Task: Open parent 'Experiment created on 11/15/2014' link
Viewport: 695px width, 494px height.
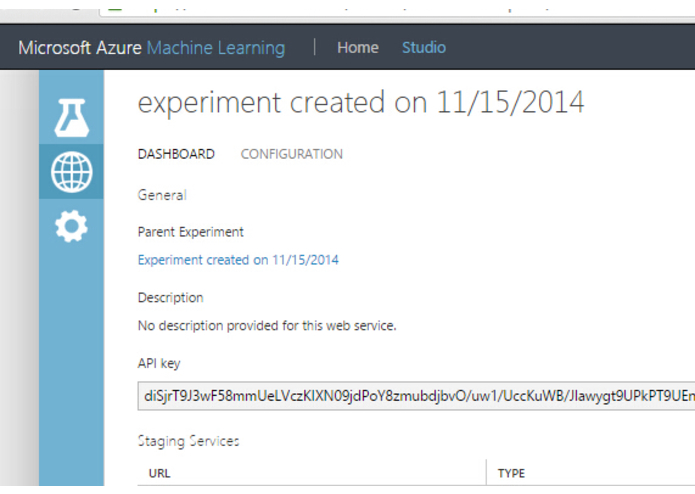Action: pyautogui.click(x=238, y=260)
